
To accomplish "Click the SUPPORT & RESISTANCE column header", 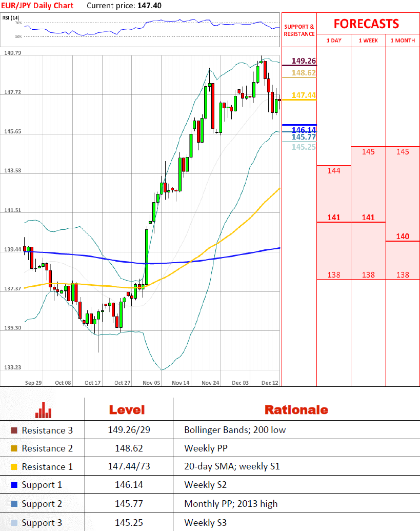I will pyautogui.click(x=299, y=30).
